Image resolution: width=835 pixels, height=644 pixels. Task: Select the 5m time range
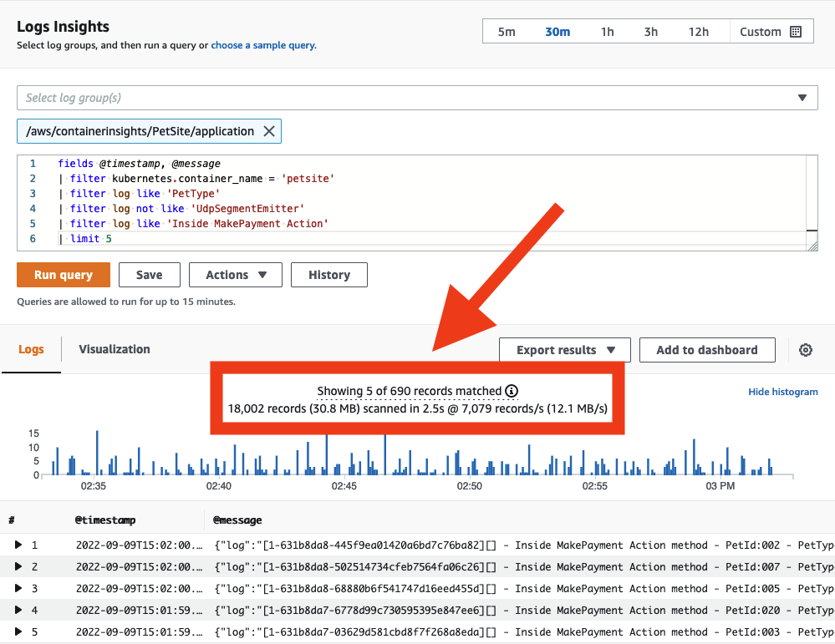click(x=507, y=32)
